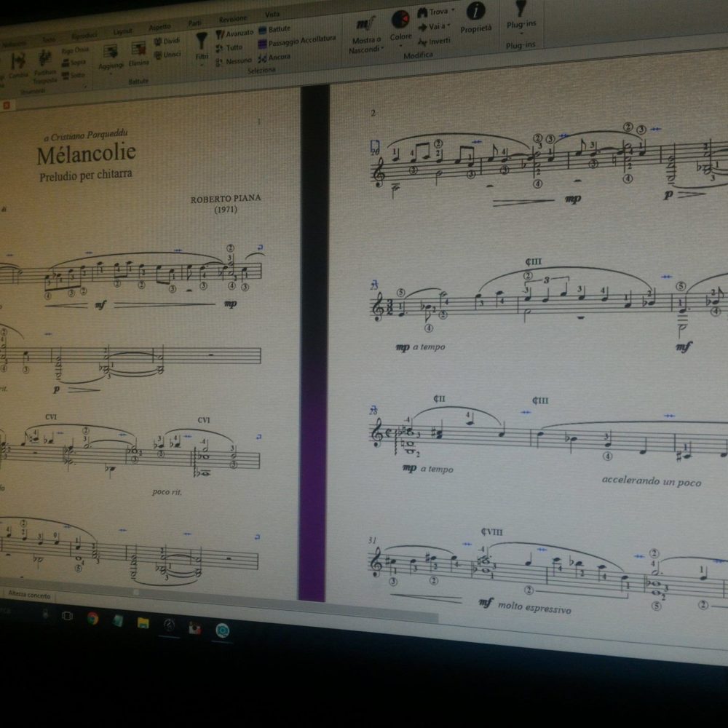
Task: Open the Filtri funnel icon
Action: click(x=202, y=41)
